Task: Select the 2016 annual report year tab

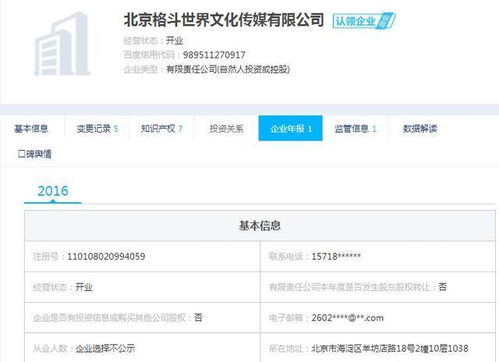Action: pyautogui.click(x=53, y=191)
